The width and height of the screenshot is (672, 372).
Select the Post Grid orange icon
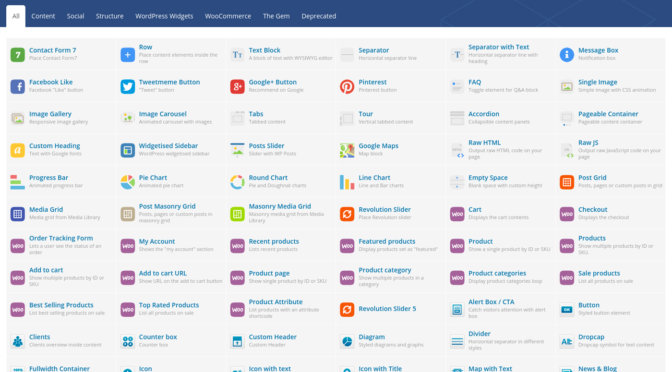tap(567, 182)
